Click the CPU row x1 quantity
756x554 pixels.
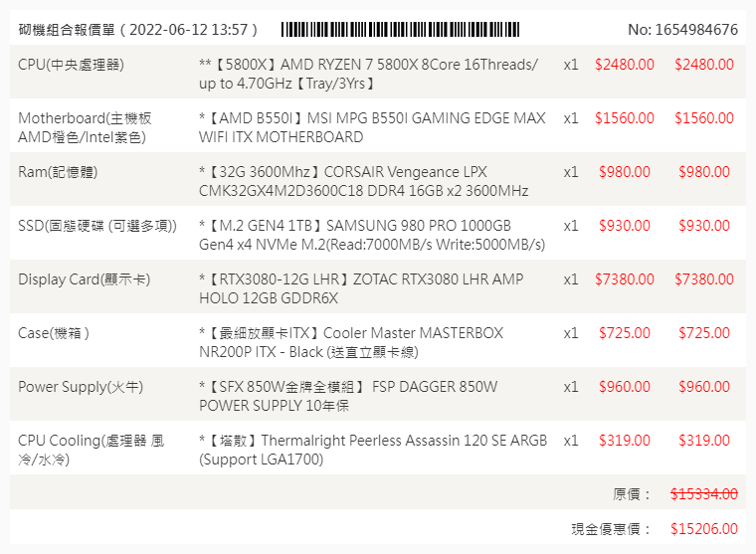pyautogui.click(x=571, y=65)
